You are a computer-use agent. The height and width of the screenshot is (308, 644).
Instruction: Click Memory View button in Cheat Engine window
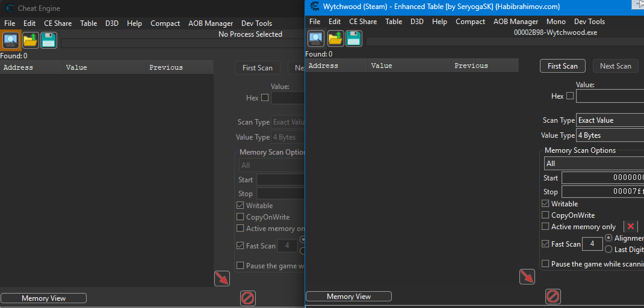[x=43, y=298]
